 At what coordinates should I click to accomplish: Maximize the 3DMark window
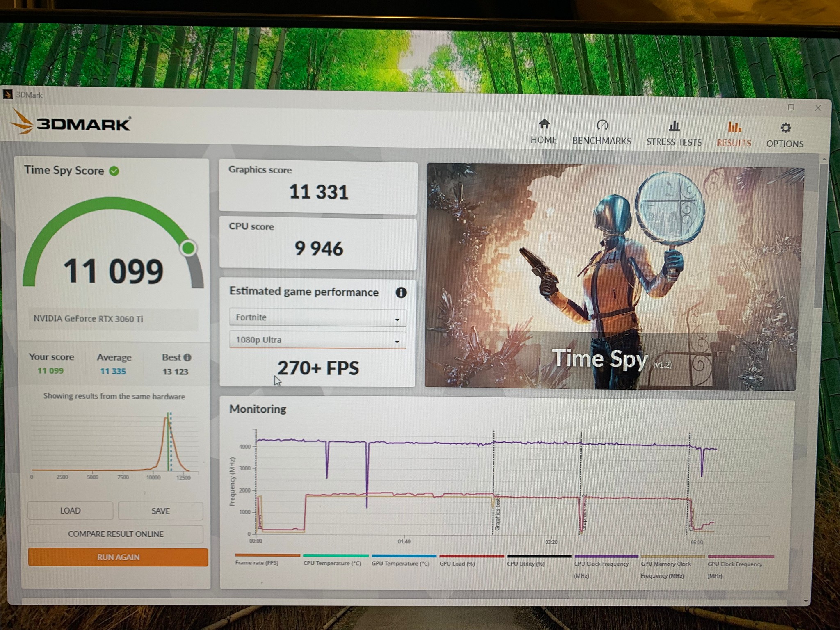(x=791, y=107)
